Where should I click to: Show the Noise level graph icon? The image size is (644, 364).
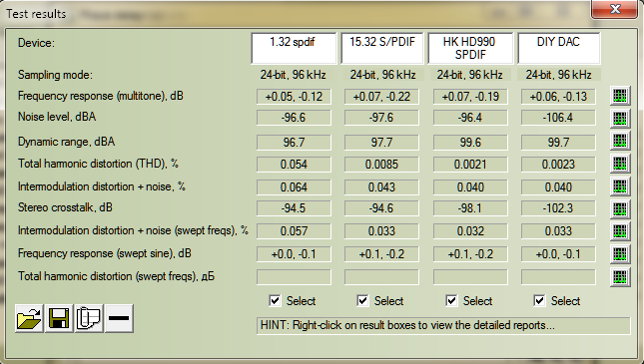pyautogui.click(x=620, y=119)
